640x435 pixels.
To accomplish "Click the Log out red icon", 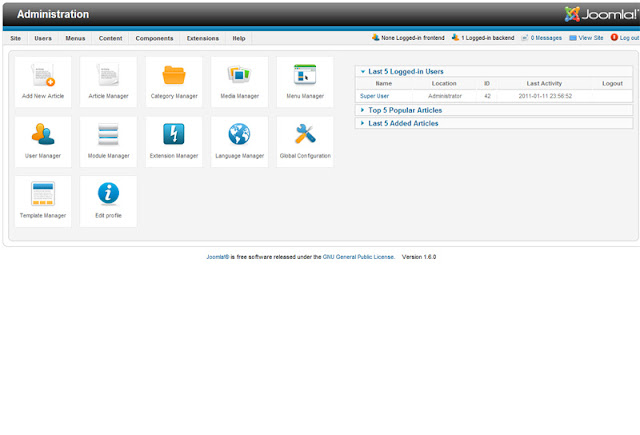I will [x=614, y=37].
